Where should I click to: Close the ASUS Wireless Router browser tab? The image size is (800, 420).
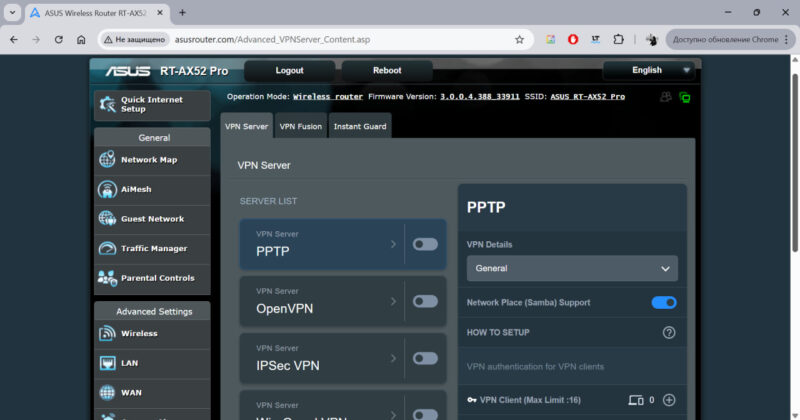tap(160, 13)
